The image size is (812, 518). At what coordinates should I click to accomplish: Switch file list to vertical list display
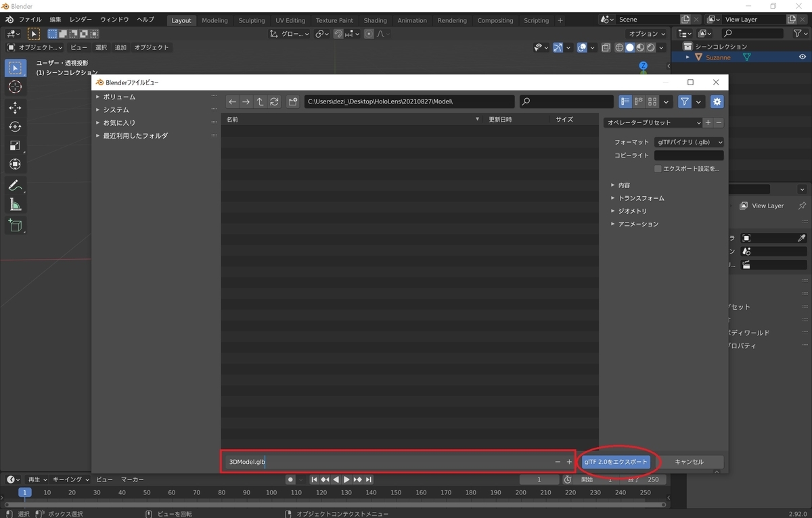coord(625,101)
